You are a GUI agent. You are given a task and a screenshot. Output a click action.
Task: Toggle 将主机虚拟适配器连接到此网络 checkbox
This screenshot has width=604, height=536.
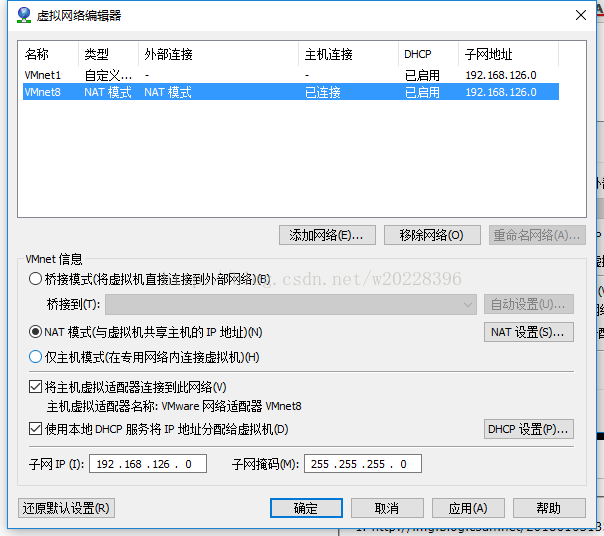click(x=35, y=386)
